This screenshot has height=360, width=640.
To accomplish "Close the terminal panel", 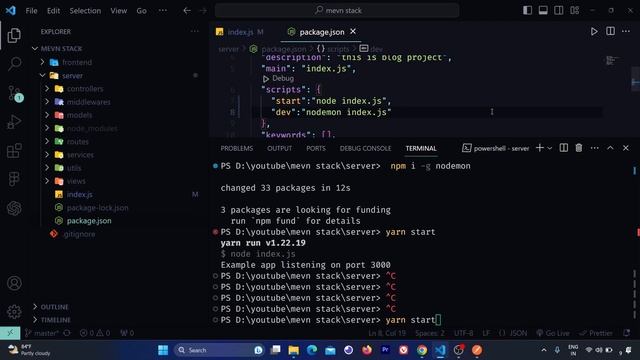I will (x=626, y=148).
